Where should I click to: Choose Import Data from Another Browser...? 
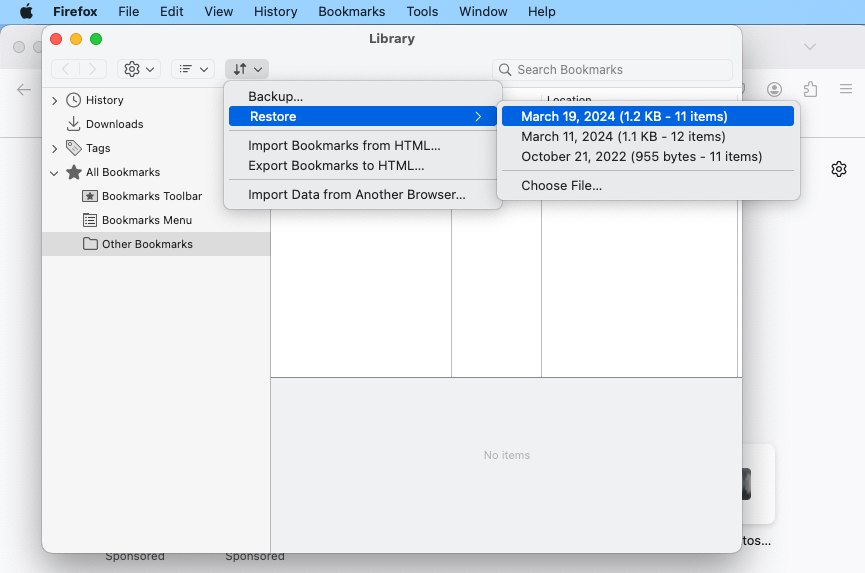[363, 195]
